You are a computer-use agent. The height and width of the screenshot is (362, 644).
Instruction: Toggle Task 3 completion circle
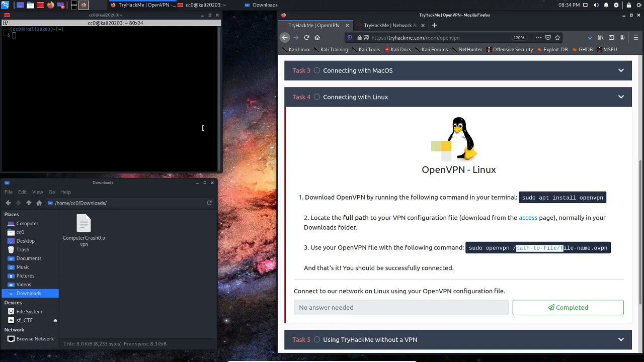click(317, 70)
